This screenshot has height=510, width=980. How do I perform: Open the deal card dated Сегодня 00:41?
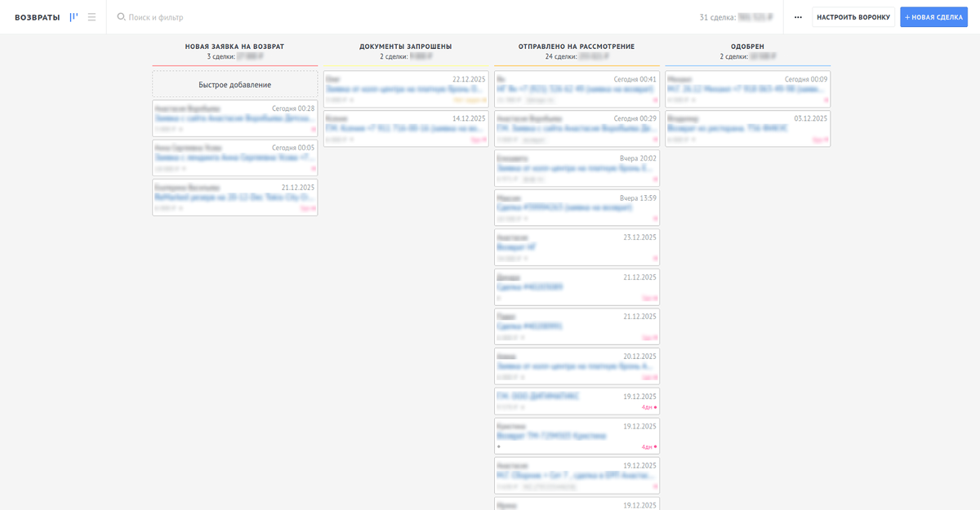coord(577,89)
